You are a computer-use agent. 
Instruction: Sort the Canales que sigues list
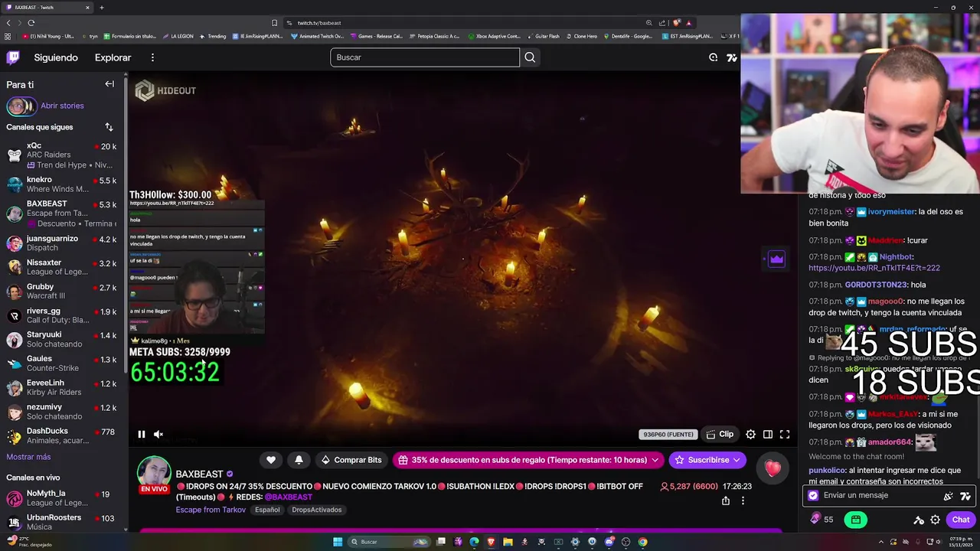coord(109,127)
